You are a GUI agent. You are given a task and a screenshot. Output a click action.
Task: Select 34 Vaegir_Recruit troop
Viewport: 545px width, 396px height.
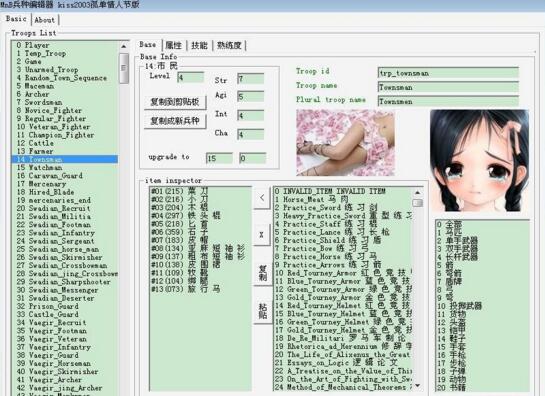[x=65, y=323]
